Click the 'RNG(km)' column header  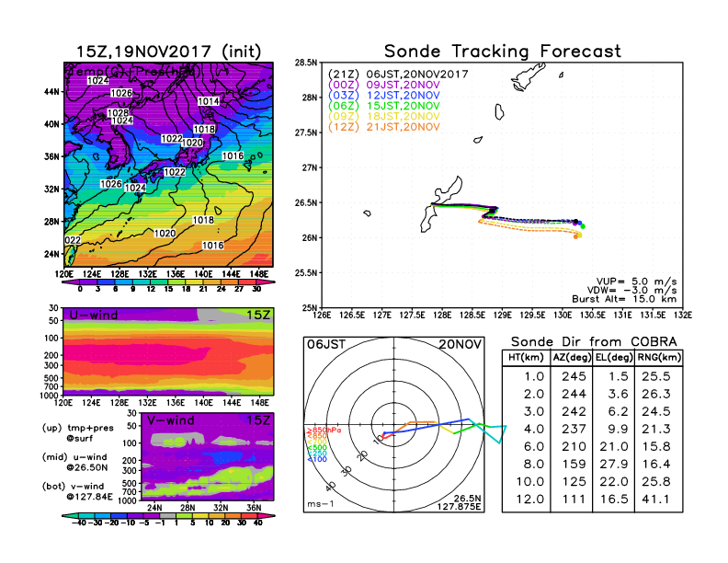tap(659, 358)
